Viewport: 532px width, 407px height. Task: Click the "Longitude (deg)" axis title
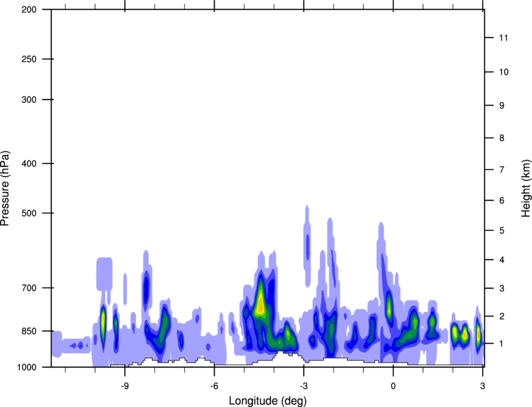pos(268,401)
